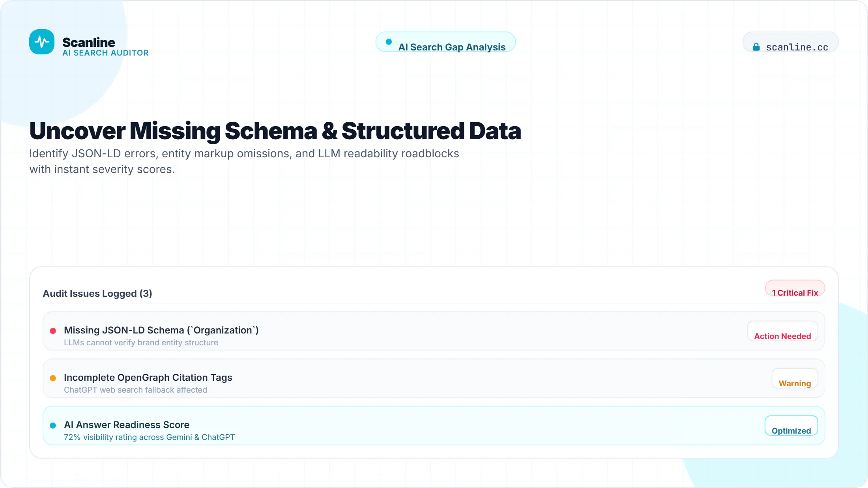Click the 72% visibility rating subtitle
This screenshot has width=868, height=488.
coord(149,437)
